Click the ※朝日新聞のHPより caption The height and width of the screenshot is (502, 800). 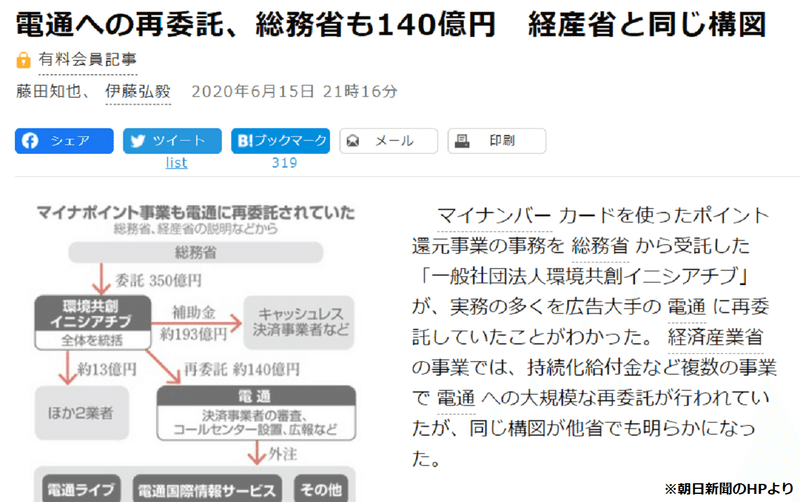coord(729,489)
